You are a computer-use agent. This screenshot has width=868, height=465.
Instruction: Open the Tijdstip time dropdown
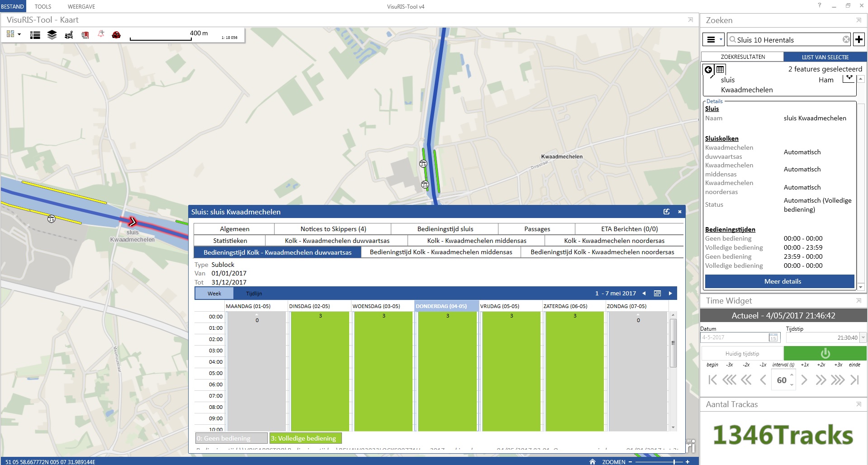[x=863, y=337]
